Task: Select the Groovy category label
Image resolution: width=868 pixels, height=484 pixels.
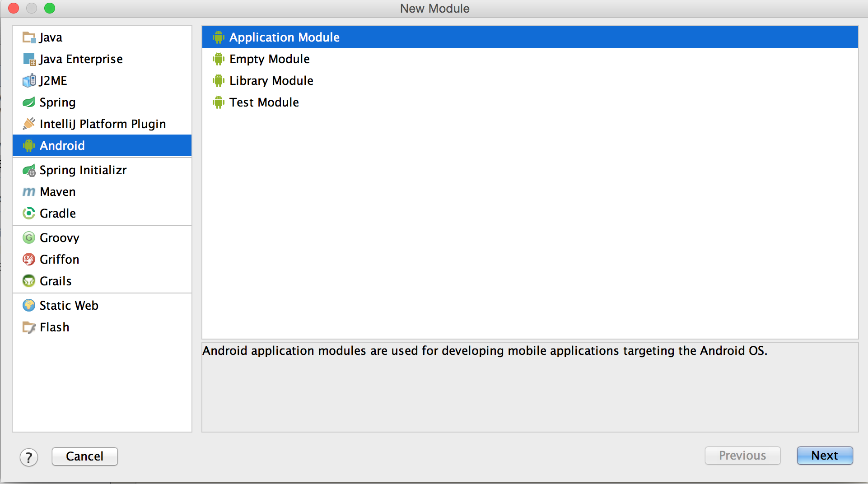Action: point(60,238)
